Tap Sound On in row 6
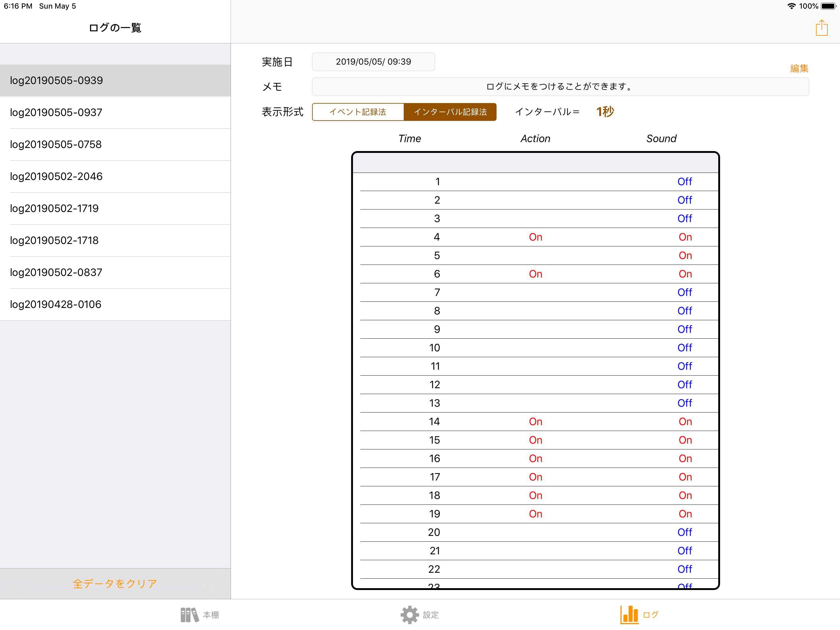Viewport: 840px width, 630px height. tap(685, 274)
